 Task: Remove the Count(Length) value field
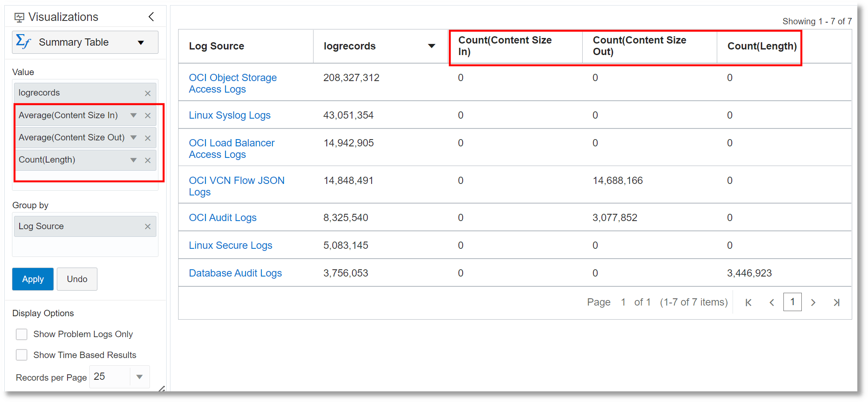click(x=147, y=160)
